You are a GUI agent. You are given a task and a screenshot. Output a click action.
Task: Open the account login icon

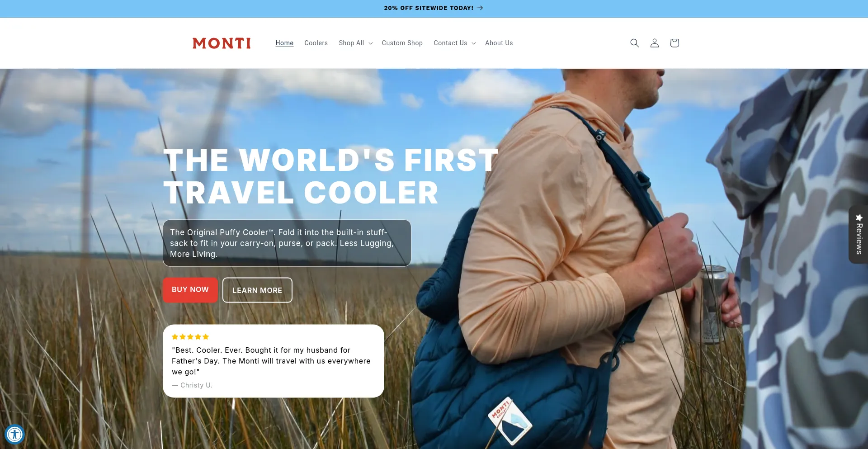click(x=654, y=43)
